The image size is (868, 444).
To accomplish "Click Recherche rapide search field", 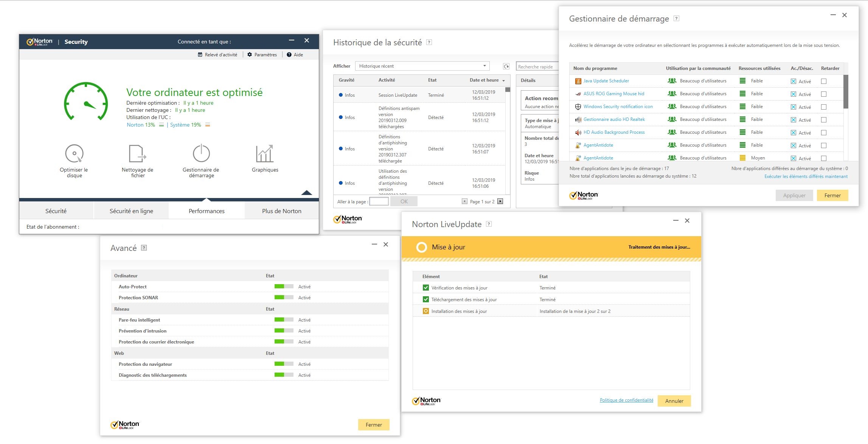I will (537, 67).
